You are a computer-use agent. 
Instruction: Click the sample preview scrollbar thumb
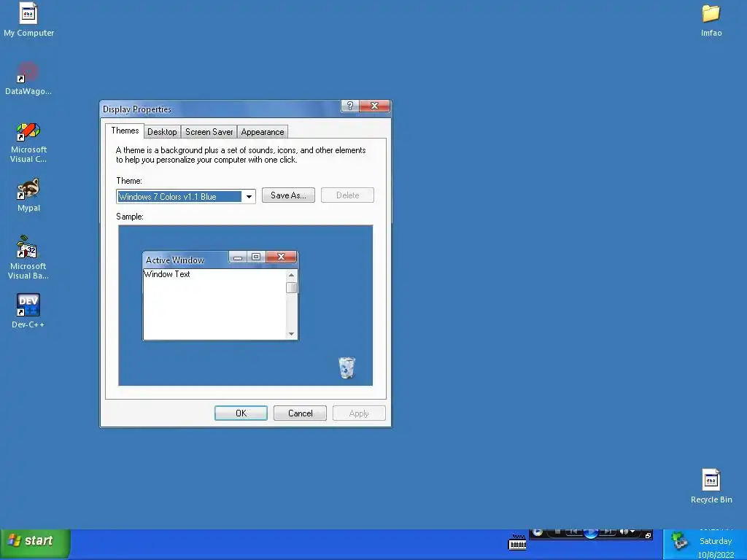pos(292,287)
